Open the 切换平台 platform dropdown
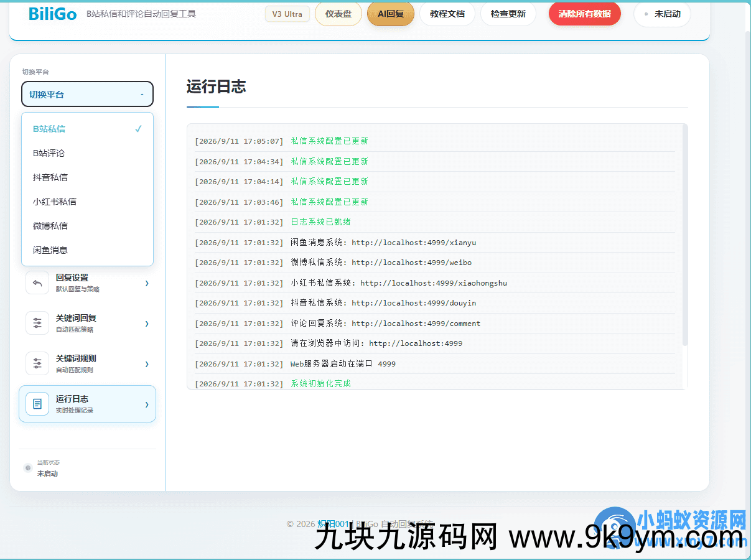Screen dimensions: 751x560 pos(87,94)
